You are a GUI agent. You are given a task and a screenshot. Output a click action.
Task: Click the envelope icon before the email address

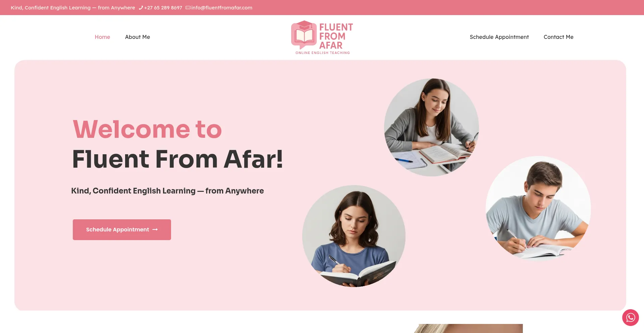188,8
